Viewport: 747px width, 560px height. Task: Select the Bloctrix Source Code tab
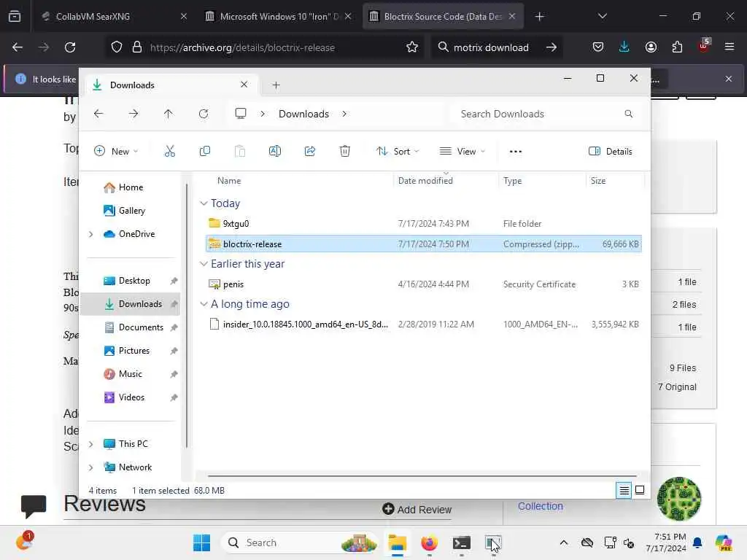point(443,16)
